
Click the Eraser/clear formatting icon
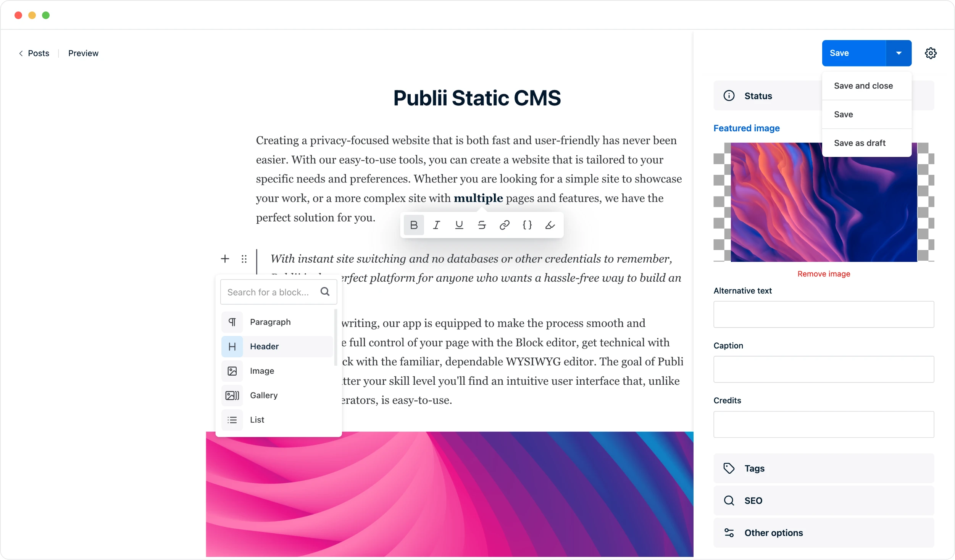(550, 225)
